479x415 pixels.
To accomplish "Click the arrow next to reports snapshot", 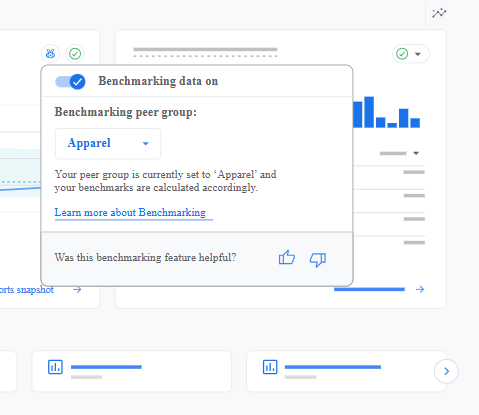I will 77,290.
